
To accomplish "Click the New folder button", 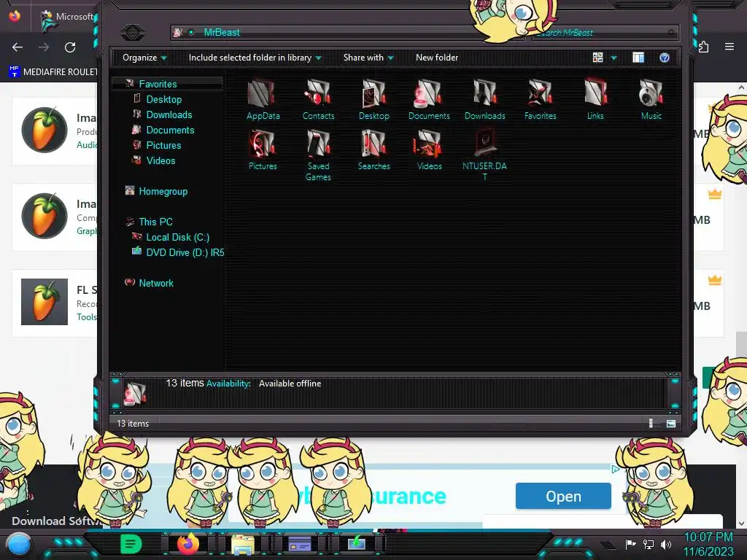I will pyautogui.click(x=437, y=58).
